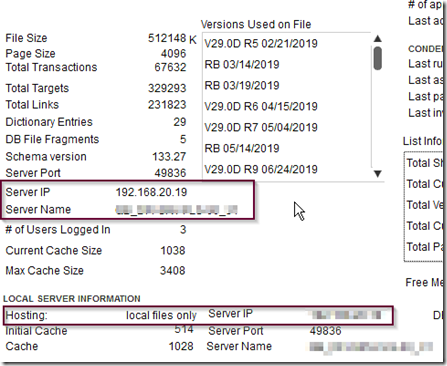Select version V29.0D R6 04/15/2019
The height and width of the screenshot is (366, 447).
(x=261, y=107)
